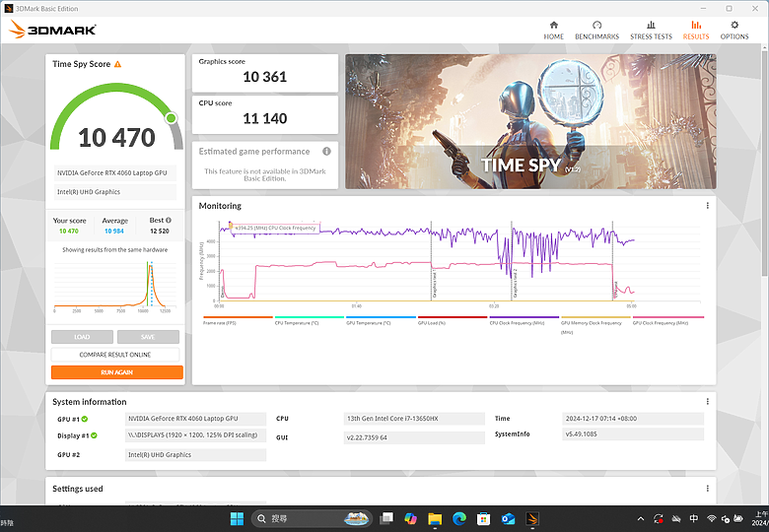The image size is (769, 532).
Task: Click the SAVE button
Action: 148,337
